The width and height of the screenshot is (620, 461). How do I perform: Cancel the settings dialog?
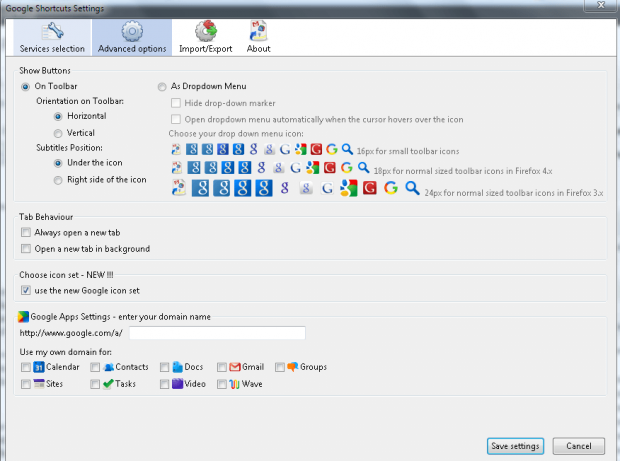pyautogui.click(x=578, y=446)
